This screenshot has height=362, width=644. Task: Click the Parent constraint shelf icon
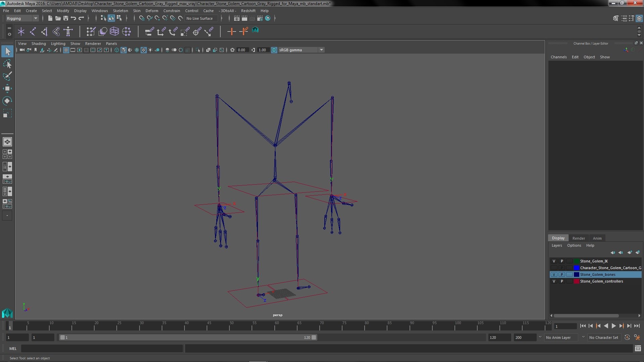pyautogui.click(x=149, y=32)
